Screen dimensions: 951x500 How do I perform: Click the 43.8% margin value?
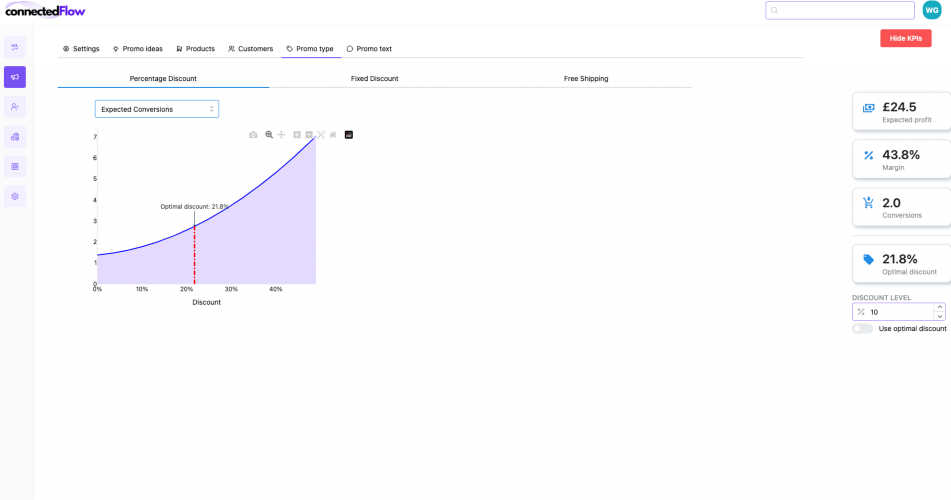(901, 155)
